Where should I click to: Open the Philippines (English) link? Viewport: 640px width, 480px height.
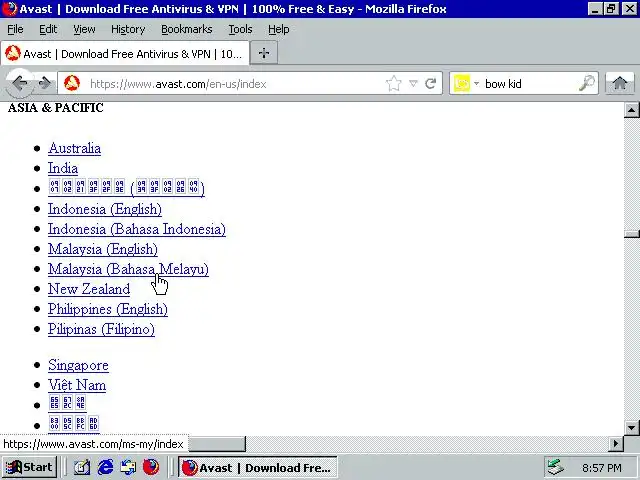point(108,309)
